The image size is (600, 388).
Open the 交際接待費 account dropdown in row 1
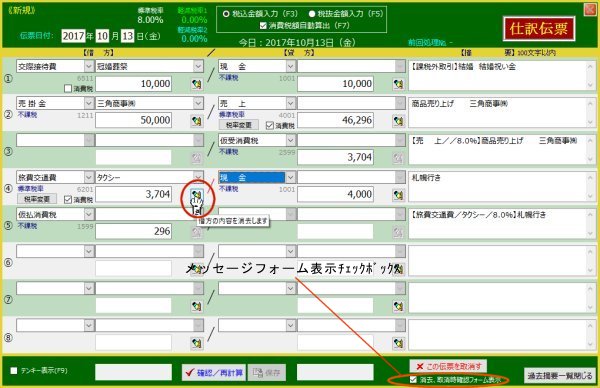[89, 66]
